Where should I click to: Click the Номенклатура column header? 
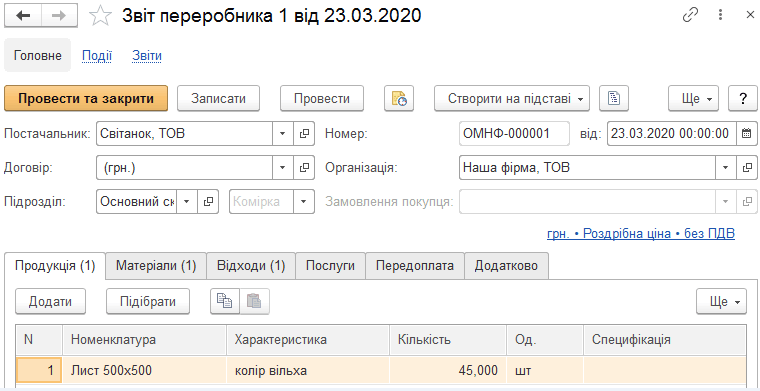point(144,340)
